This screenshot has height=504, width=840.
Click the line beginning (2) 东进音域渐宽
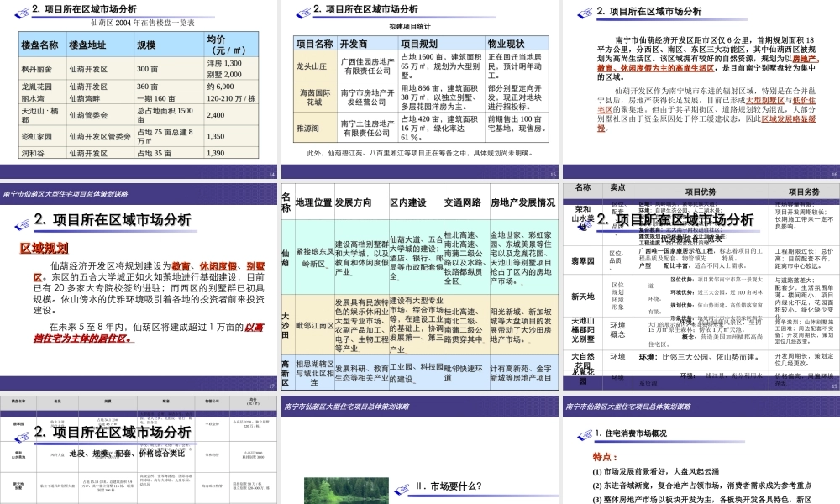pyautogui.click(x=702, y=486)
